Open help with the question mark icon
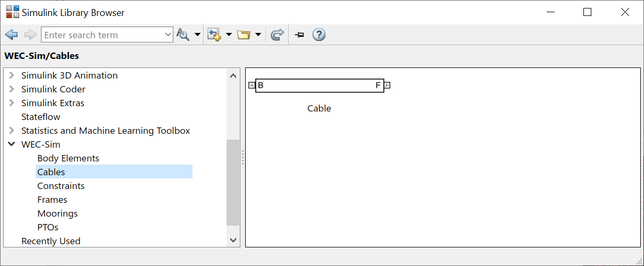This screenshot has height=266, width=644. tap(319, 35)
